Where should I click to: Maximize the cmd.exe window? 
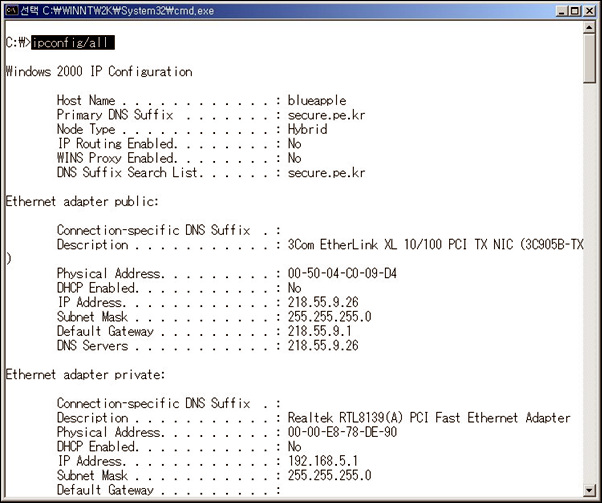(x=575, y=11)
